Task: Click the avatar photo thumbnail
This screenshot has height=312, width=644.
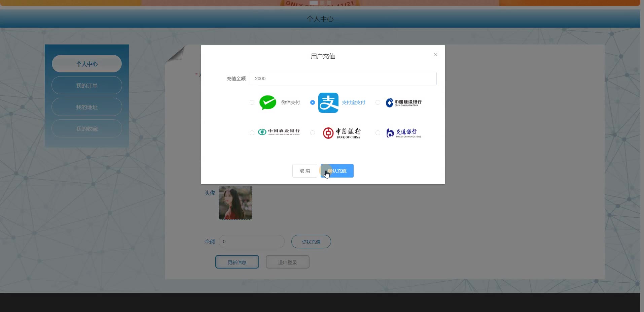Action: click(x=236, y=203)
